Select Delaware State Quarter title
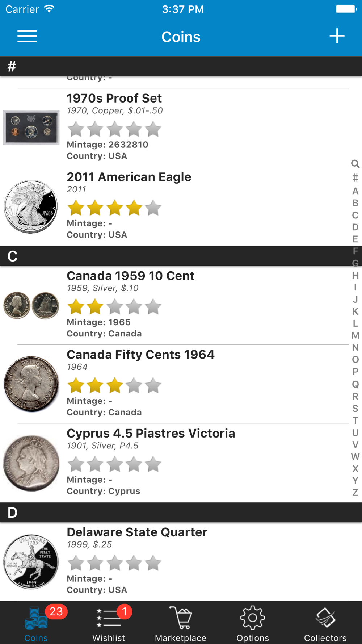 [x=137, y=532]
